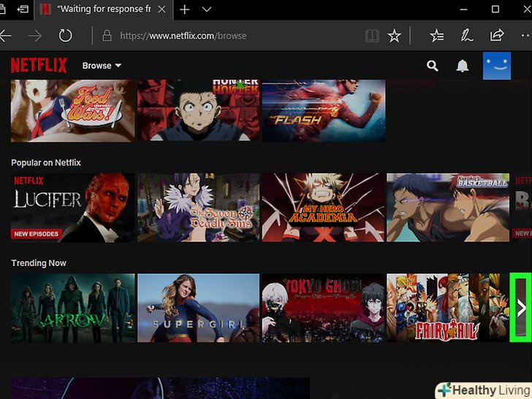Open the blue smiley profile avatar
Screen dimensions: 532x399
pos(497,66)
